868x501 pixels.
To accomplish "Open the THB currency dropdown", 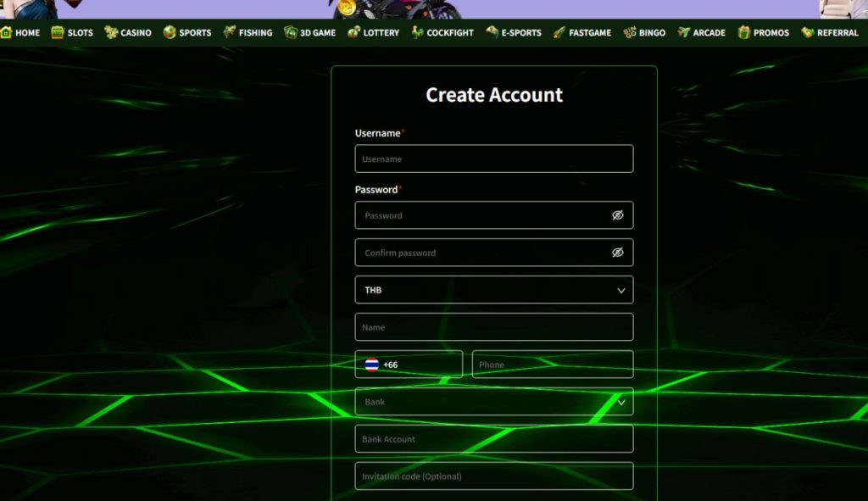I will pos(493,290).
